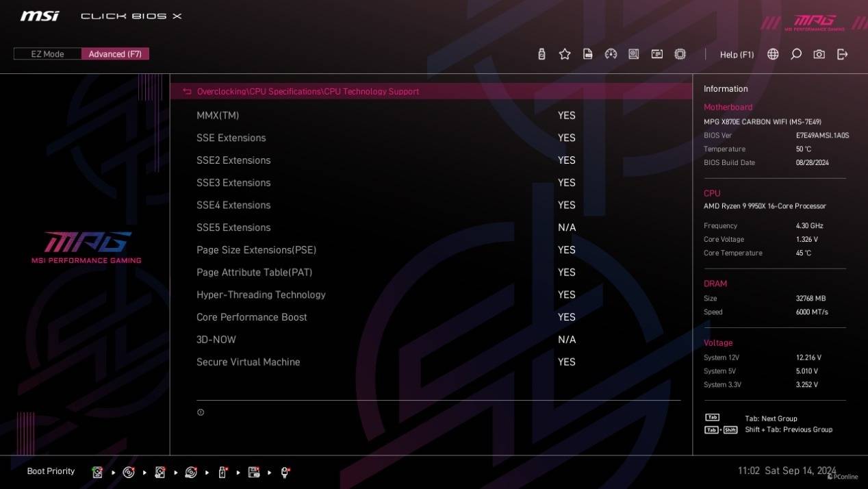The width and height of the screenshot is (868, 489).
Task: Select the USB key boot device icon
Action: [x=222, y=472]
